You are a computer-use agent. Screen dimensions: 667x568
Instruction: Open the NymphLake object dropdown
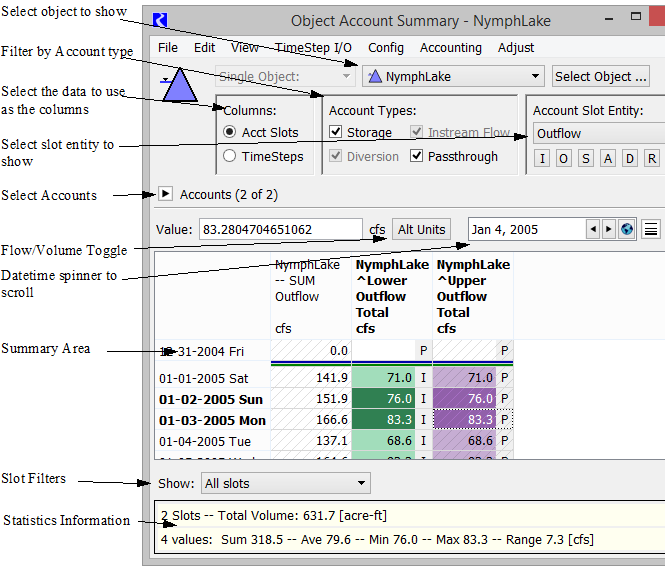pos(453,77)
